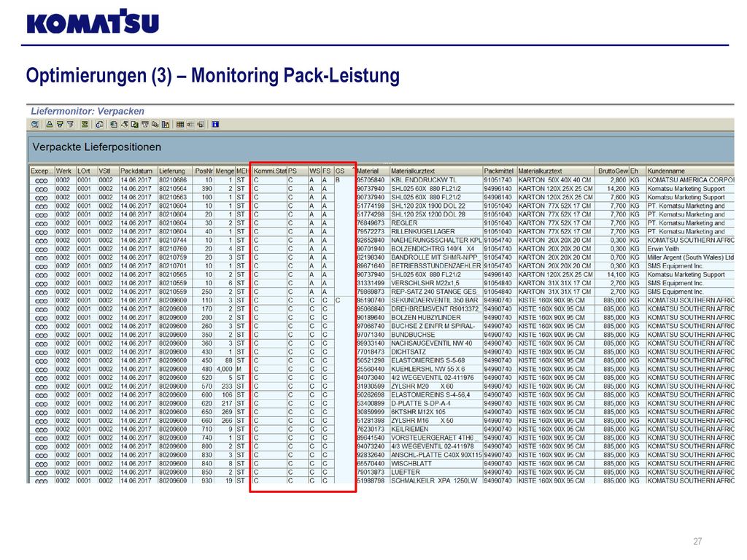This screenshot has width=747, height=560.
Task: Click the exception lights in the LUEFTER row
Action: [42, 472]
